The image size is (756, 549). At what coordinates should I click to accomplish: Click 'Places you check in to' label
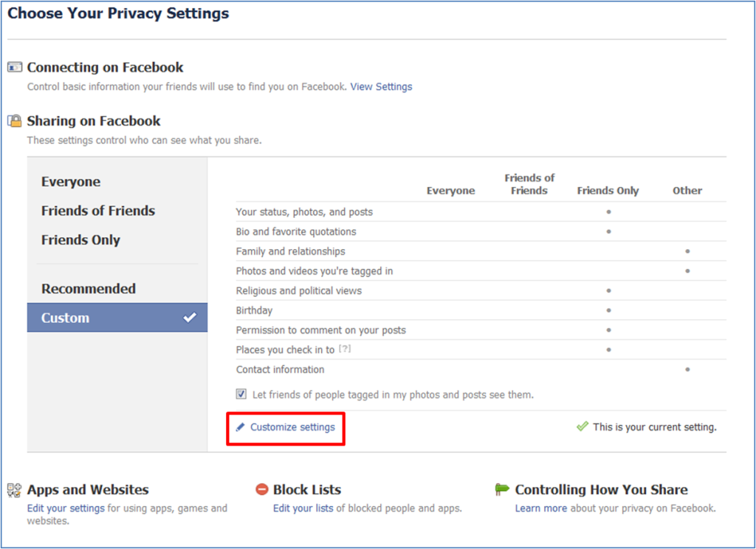tap(285, 350)
